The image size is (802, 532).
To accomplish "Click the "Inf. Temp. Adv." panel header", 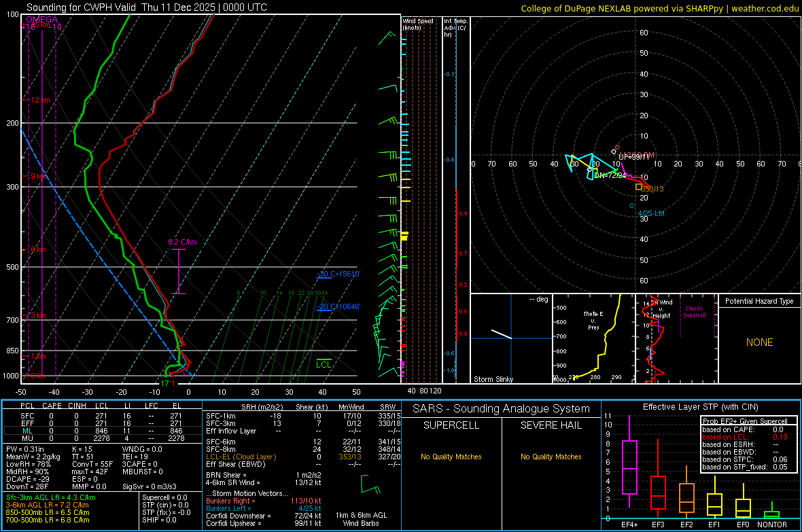I will (x=455, y=28).
